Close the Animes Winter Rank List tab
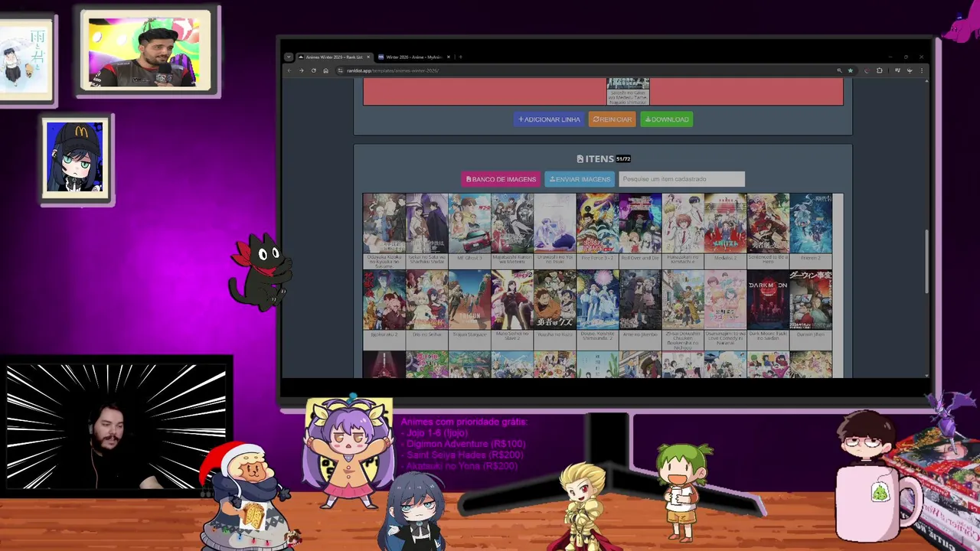Image resolution: width=980 pixels, height=551 pixels. pos(368,57)
